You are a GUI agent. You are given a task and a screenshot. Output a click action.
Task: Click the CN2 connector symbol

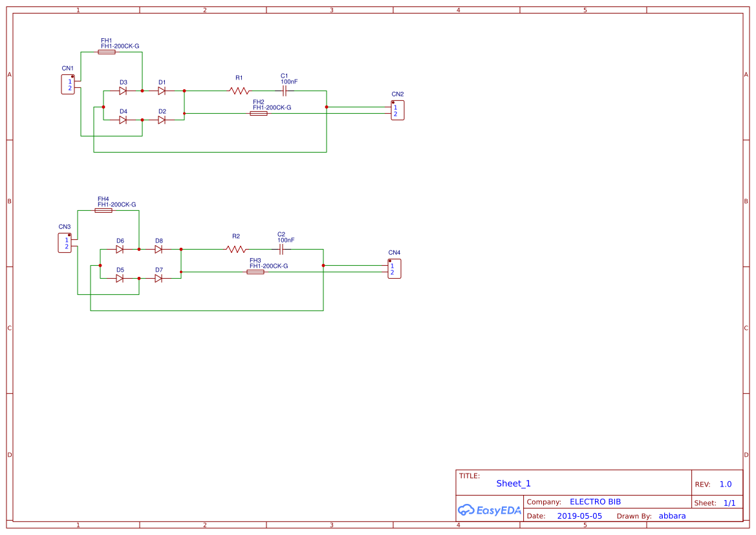[x=398, y=110]
